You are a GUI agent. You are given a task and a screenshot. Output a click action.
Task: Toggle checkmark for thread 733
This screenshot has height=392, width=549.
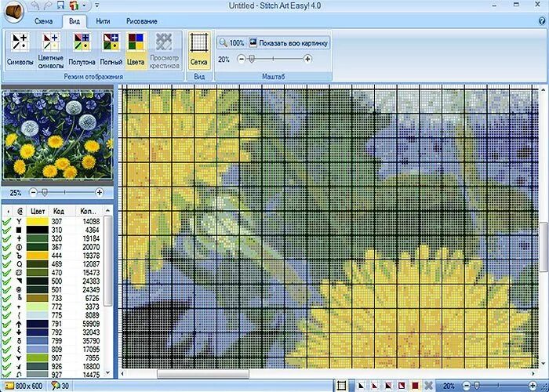coord(6,298)
